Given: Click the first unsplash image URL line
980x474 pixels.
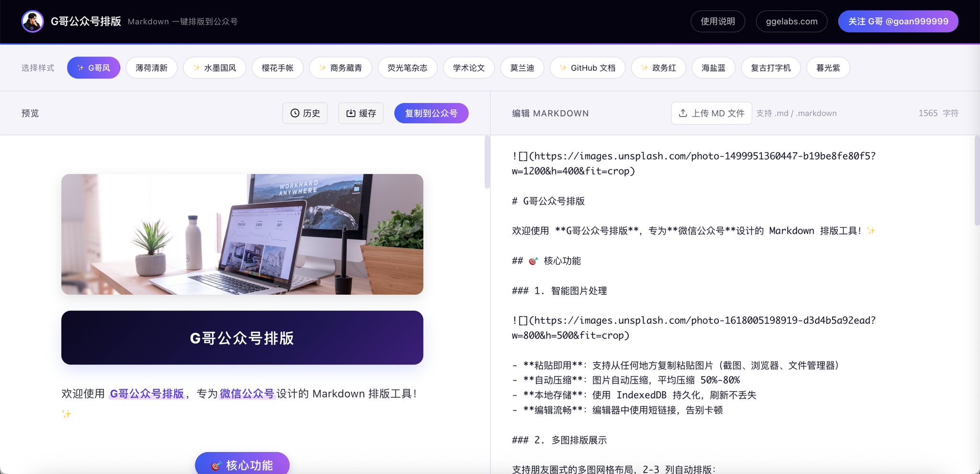Looking at the screenshot, I should coord(694,164).
